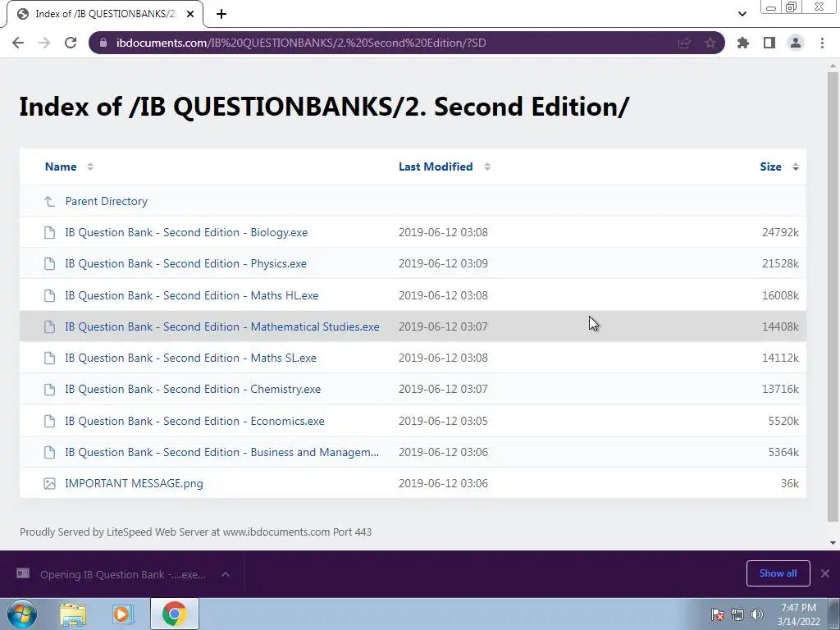Click the file icon for Chemistry.exe

pos(49,390)
